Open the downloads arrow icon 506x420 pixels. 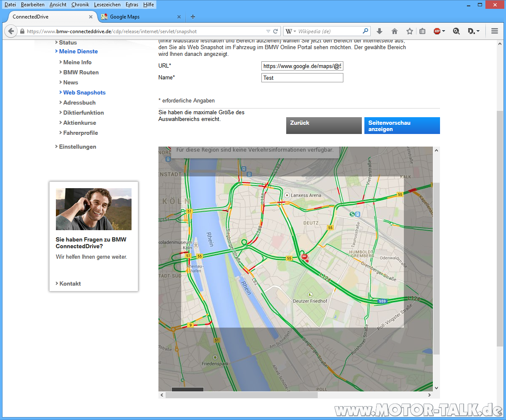pos(379,31)
